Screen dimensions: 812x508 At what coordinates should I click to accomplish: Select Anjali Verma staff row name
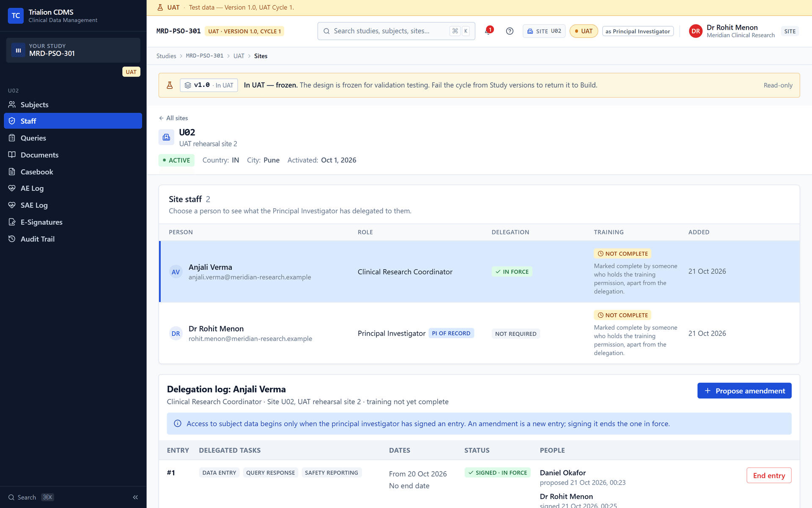(x=210, y=267)
